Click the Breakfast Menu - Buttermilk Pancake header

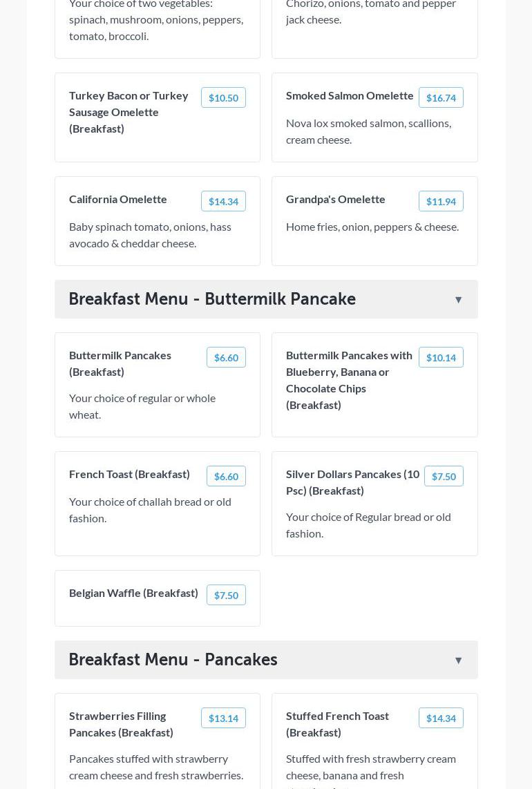212,299
